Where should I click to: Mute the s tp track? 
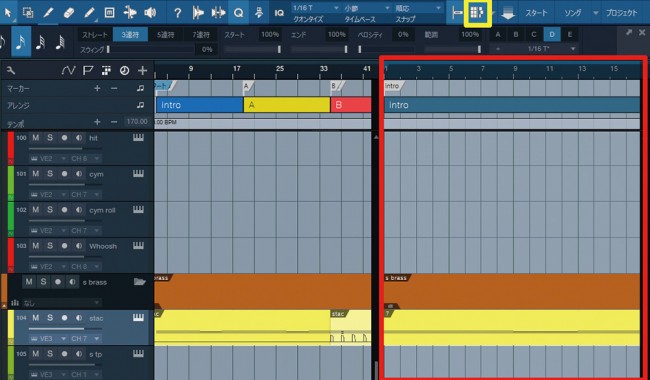coord(36,354)
